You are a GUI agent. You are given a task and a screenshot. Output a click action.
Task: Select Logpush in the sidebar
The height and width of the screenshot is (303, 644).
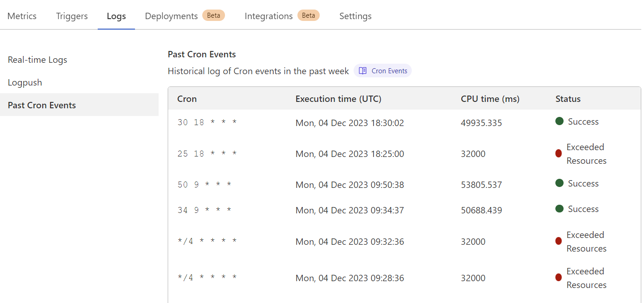(25, 83)
